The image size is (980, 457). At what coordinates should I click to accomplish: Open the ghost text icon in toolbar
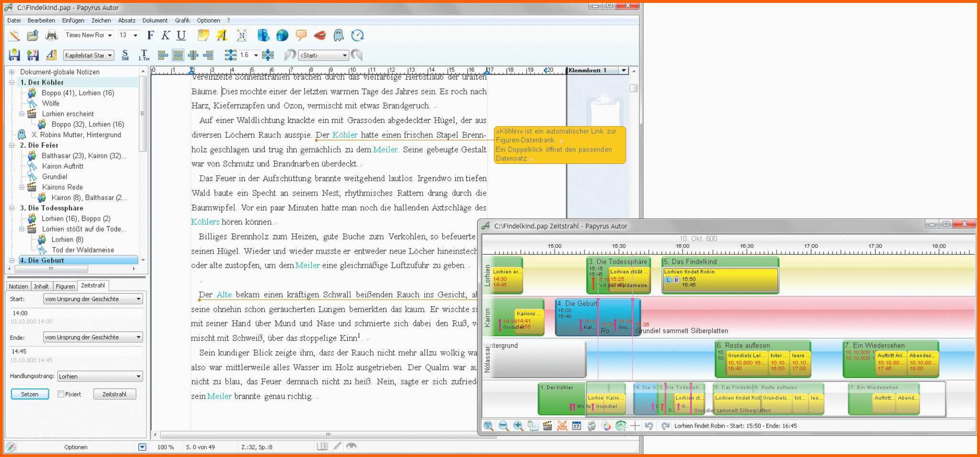click(338, 35)
